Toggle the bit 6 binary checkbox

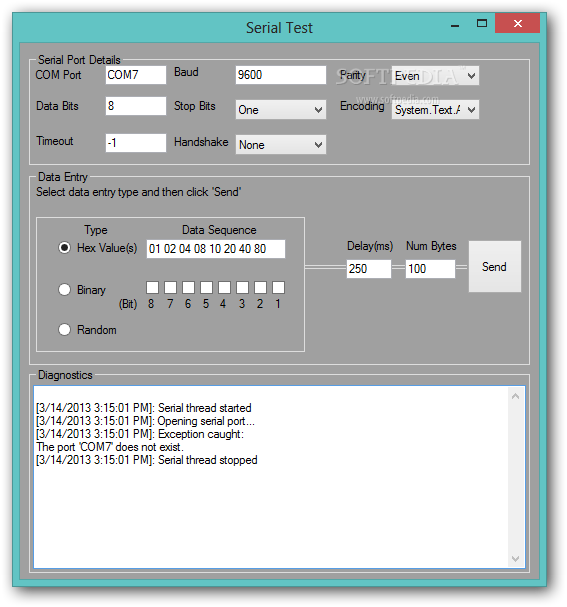(188, 288)
